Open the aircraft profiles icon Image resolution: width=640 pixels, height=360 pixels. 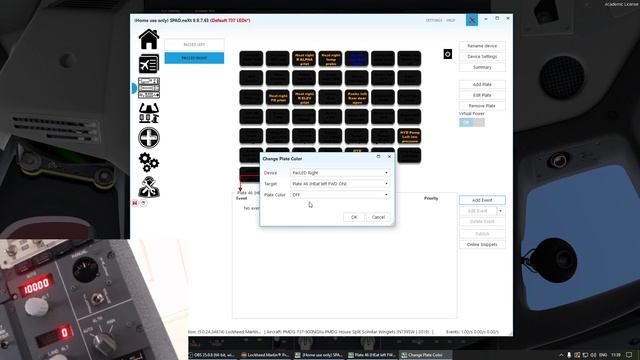[149, 64]
